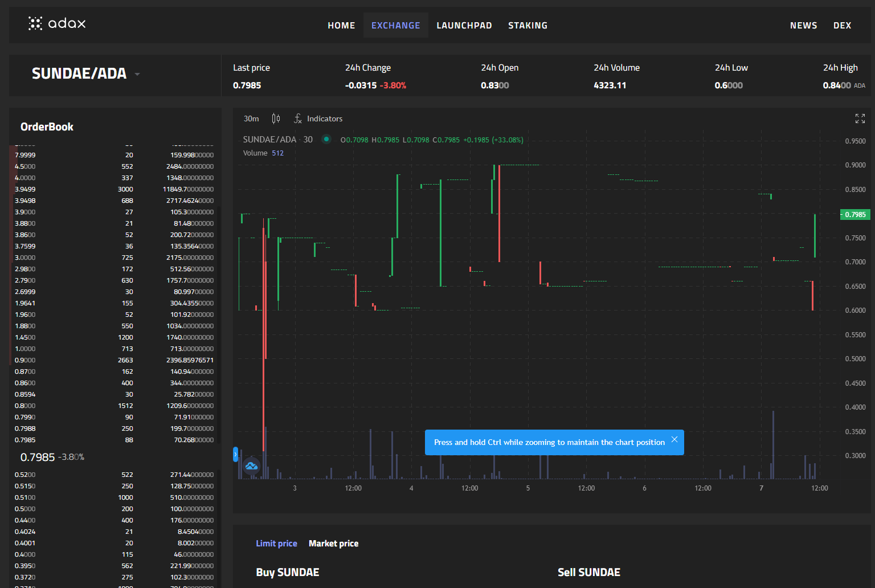This screenshot has width=875, height=588.
Task: Click the Sell SUNDAE heading
Action: click(589, 572)
